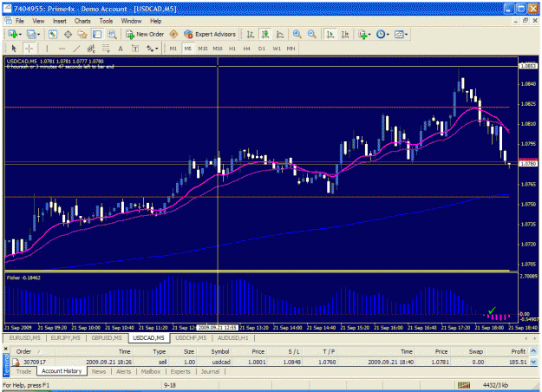Switch the timeframe to M30

tap(218, 49)
